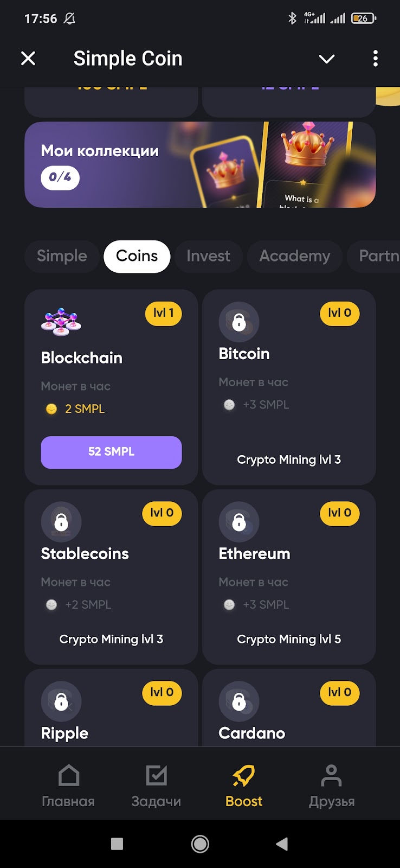The image size is (400, 868).
Task: Select the Coins category tab
Action: pos(137,256)
